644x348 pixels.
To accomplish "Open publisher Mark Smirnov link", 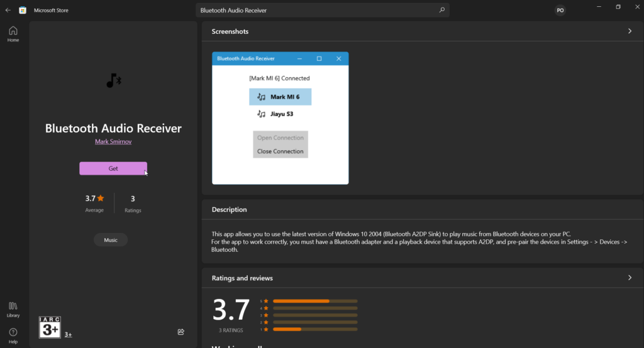I will pyautogui.click(x=113, y=141).
